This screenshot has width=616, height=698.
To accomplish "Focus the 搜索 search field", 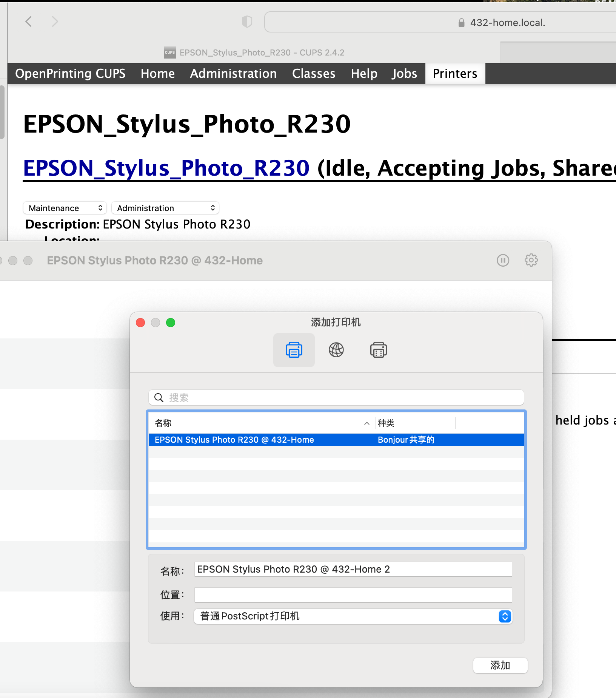I will pyautogui.click(x=336, y=397).
